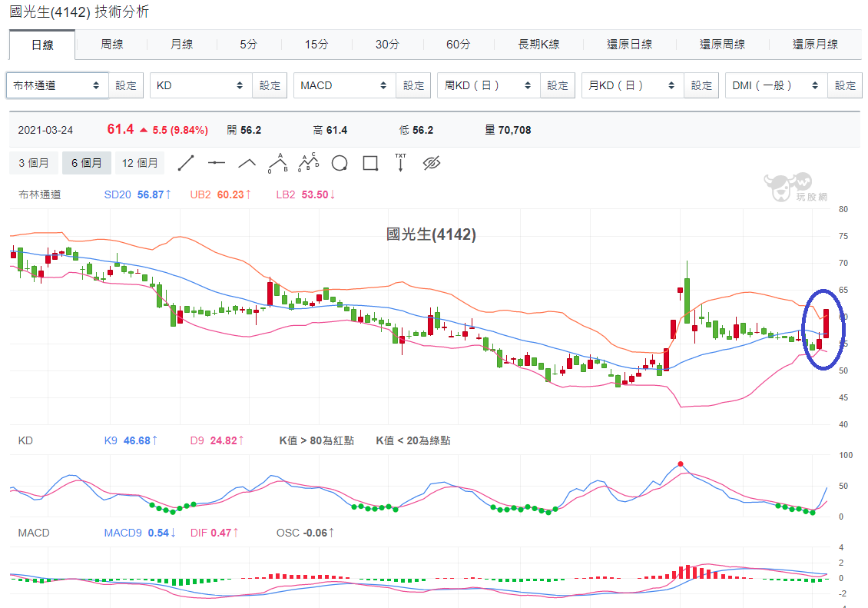Select the trend line drawing tool
Screen dimensions: 868x608
186,164
